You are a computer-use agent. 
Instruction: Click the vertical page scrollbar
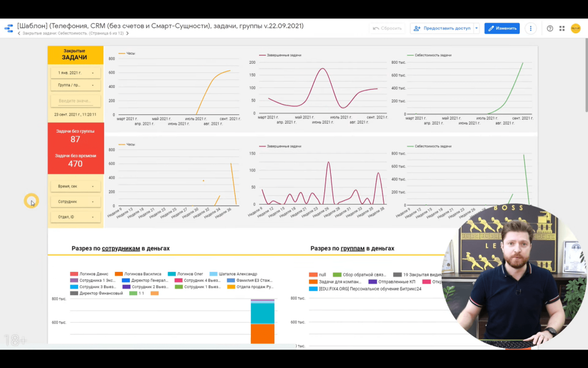pos(585,75)
